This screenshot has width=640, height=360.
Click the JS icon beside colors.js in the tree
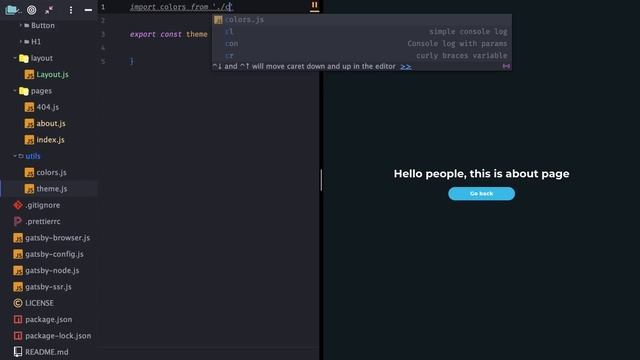29,172
